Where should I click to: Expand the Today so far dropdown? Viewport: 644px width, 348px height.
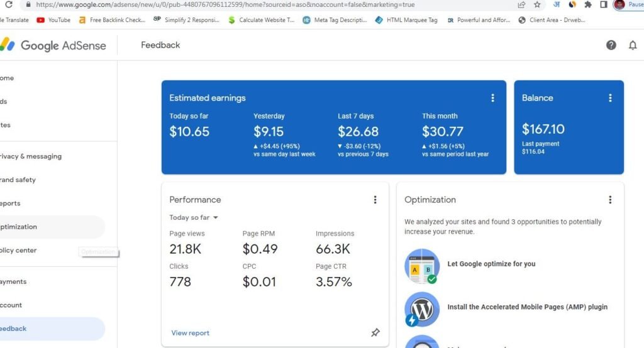click(x=194, y=217)
